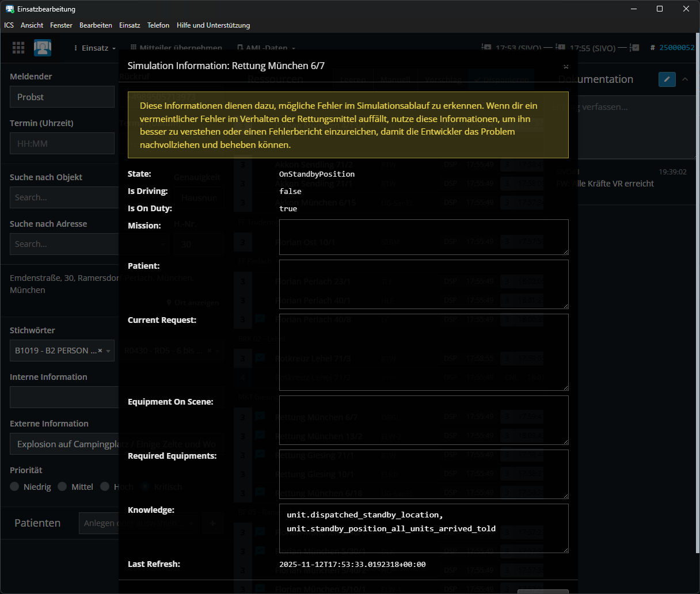The width and height of the screenshot is (700, 594).
Task: Collapse the Dokumentation panel chevron
Action: click(x=685, y=79)
